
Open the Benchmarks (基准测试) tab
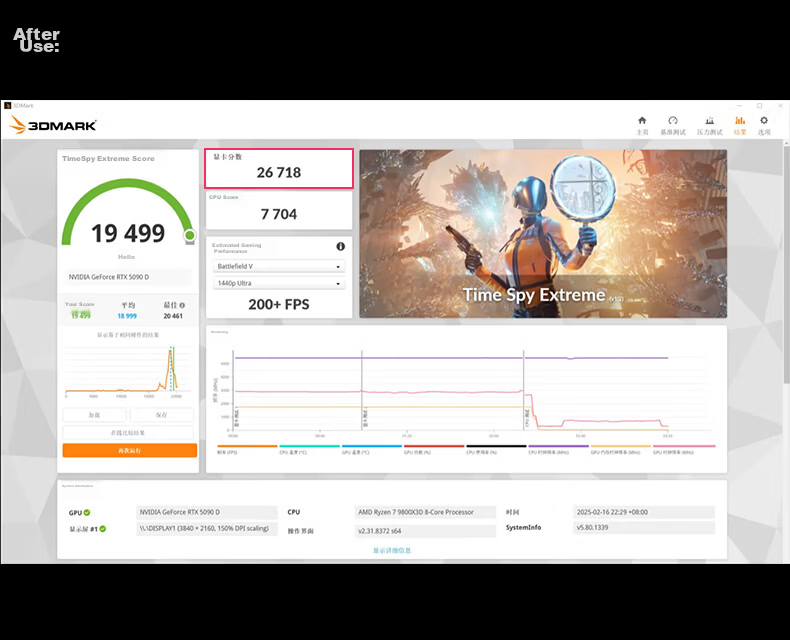coord(673,125)
